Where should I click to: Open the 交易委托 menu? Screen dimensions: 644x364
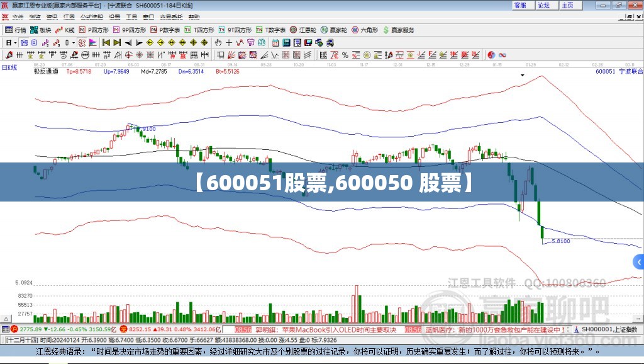click(171, 17)
